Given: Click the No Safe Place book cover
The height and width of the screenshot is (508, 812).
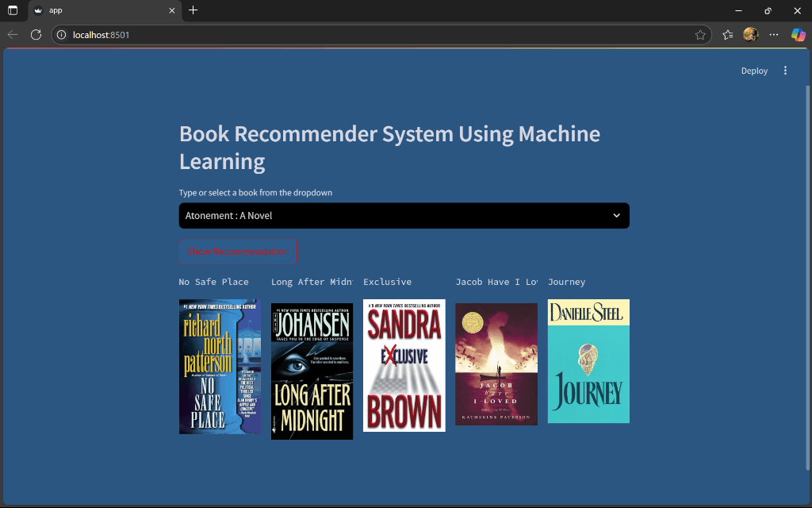Looking at the screenshot, I should [x=220, y=367].
